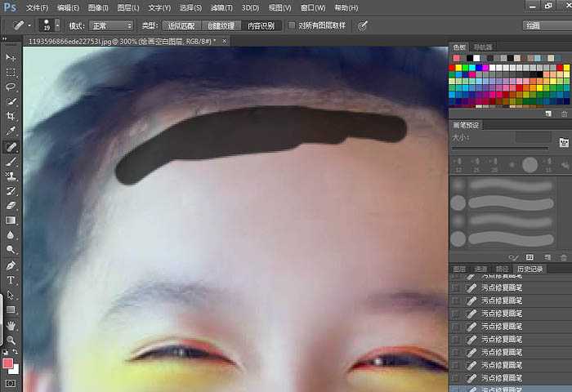
Task: Select the Move tool
Action: 11,58
